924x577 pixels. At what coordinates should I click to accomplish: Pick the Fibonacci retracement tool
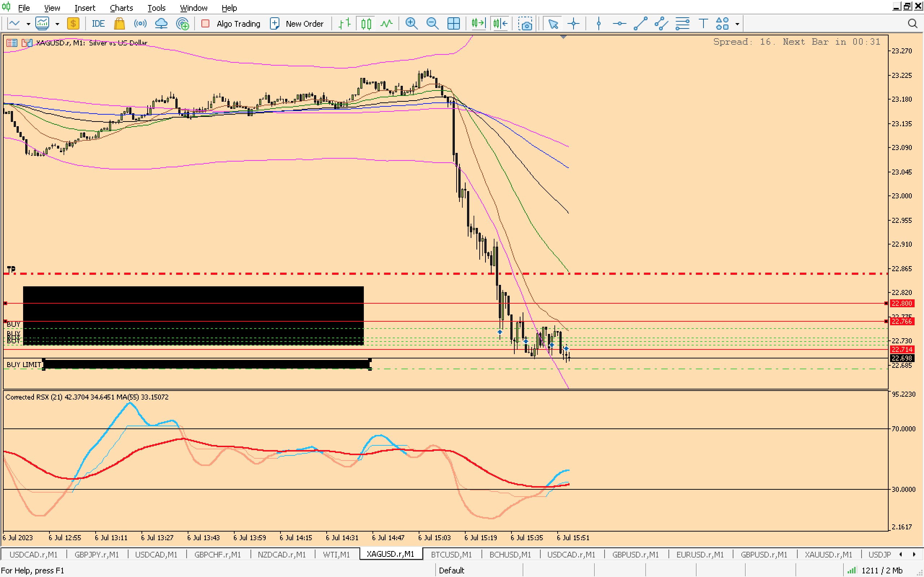[682, 24]
